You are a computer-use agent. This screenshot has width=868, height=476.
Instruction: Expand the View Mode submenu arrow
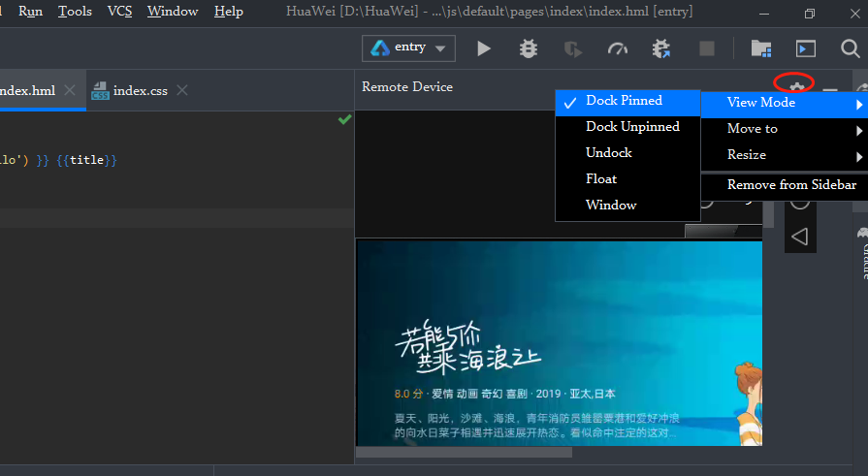[x=859, y=105]
